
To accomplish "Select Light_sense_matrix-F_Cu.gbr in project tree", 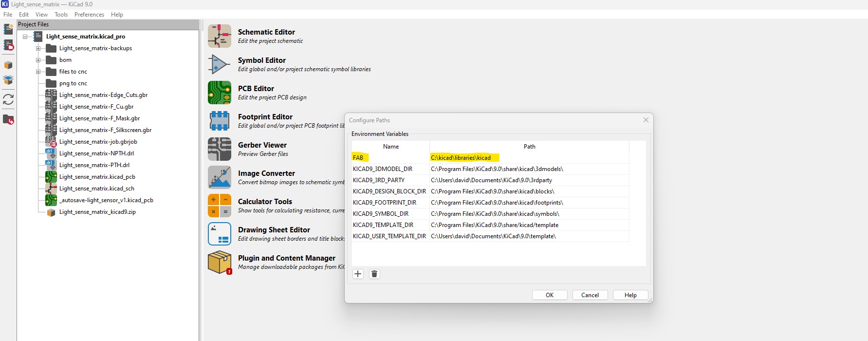I will click(96, 107).
